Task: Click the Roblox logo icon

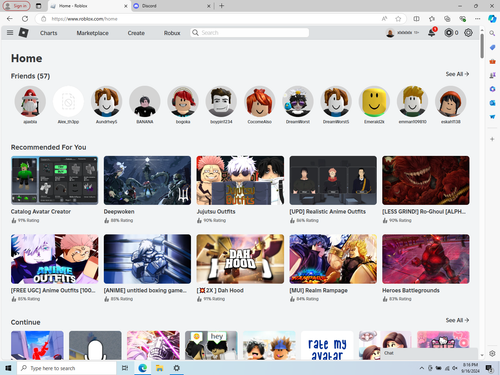Action: [23, 33]
